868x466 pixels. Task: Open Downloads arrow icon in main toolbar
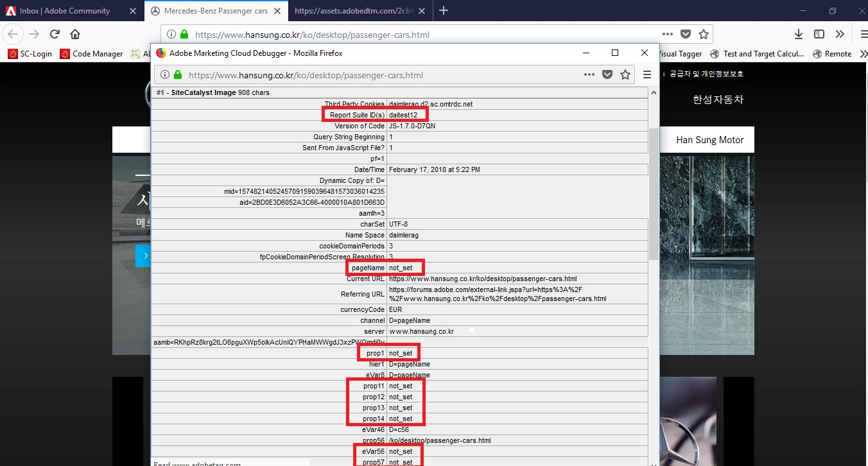(799, 34)
